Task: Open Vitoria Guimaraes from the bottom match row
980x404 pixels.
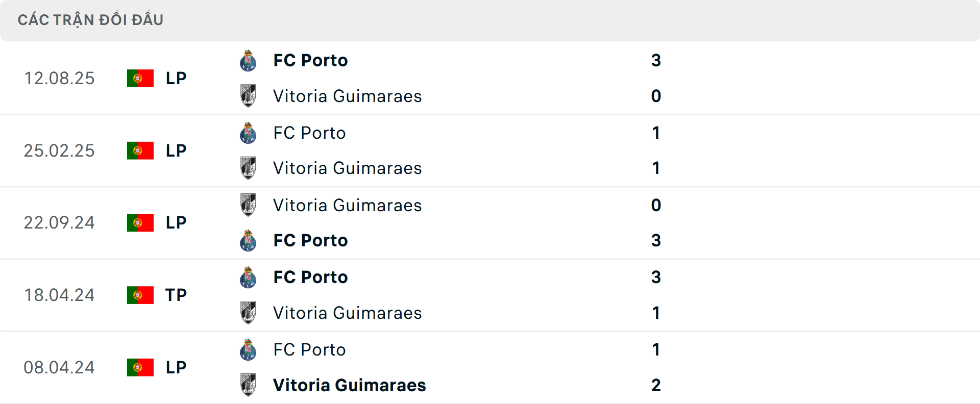Action: pos(349,385)
